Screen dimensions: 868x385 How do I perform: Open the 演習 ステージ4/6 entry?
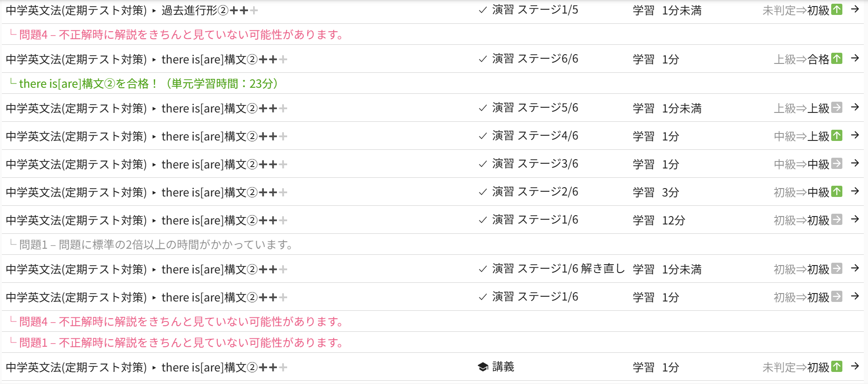pyautogui.click(x=535, y=136)
